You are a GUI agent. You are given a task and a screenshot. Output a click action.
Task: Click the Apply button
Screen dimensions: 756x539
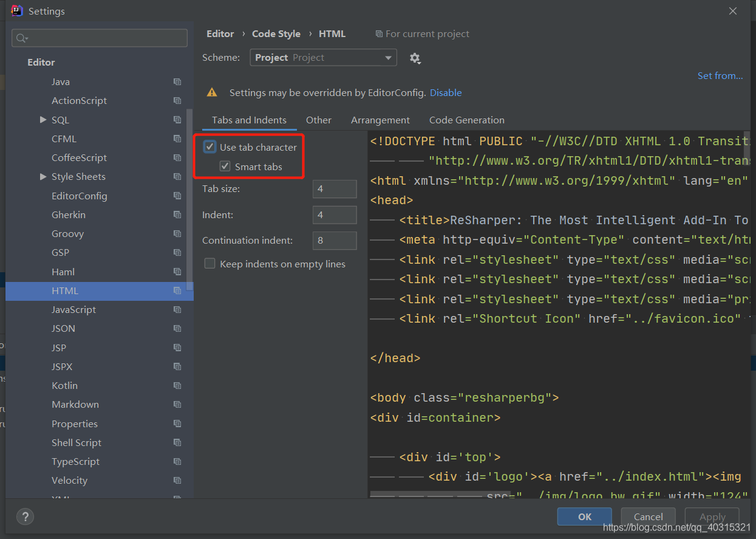[712, 517]
